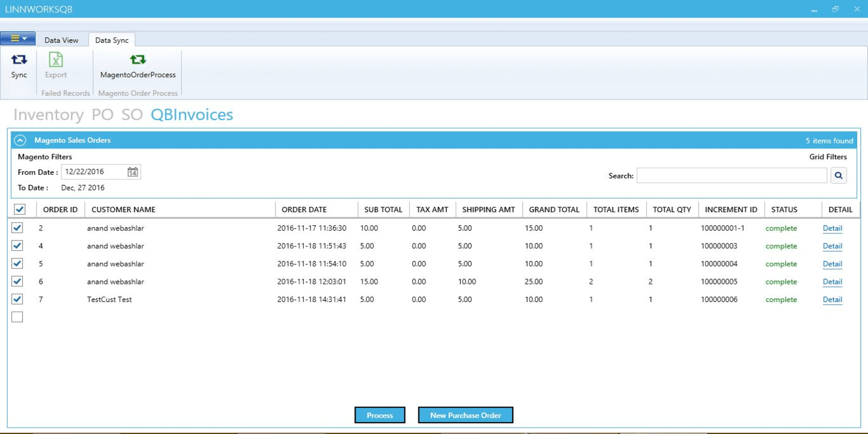
Task: Open the PO section
Action: (102, 115)
